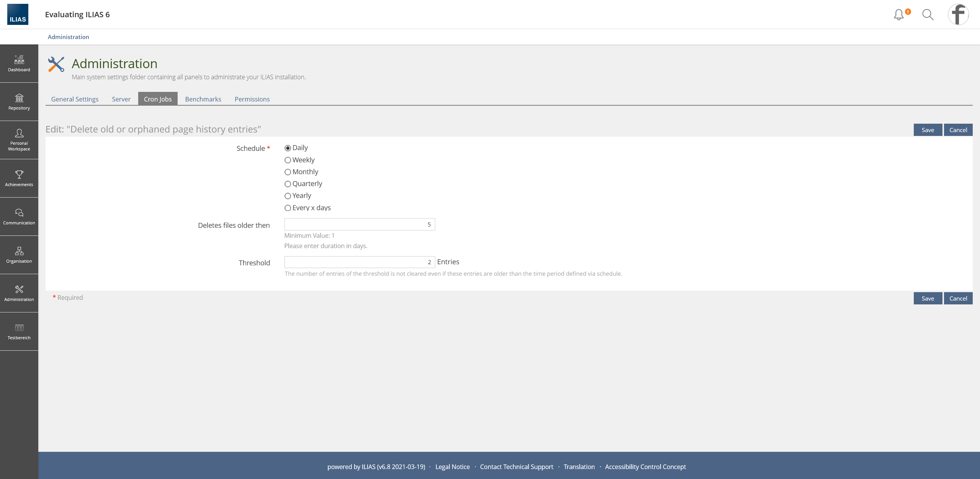The height and width of the screenshot is (479, 980).
Task: Click the notifications bell icon
Action: pyautogui.click(x=899, y=15)
